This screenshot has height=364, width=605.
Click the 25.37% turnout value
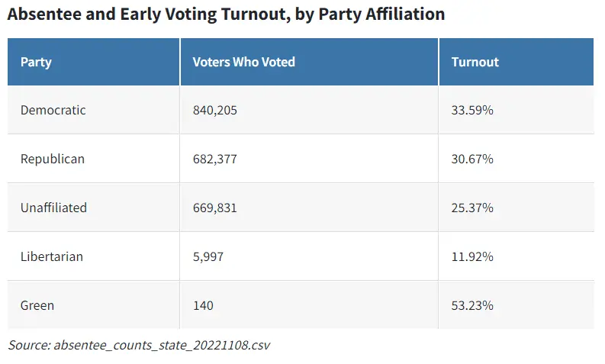472,208
